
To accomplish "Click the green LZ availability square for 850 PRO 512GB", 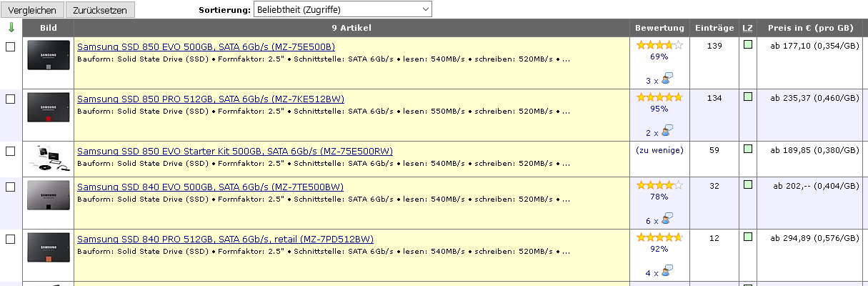I will (x=748, y=97).
